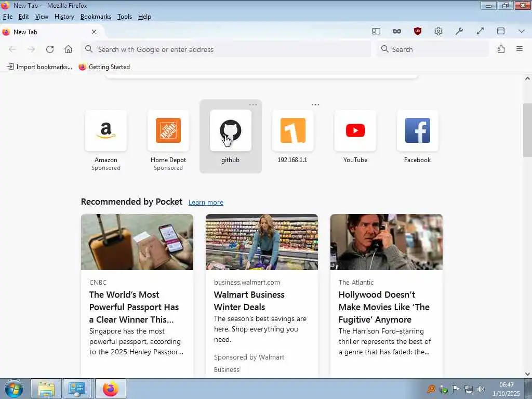Screen dimensions: 532x399
Task: Click the Hollywood Doesn't Make Movies headline
Action: point(384,307)
